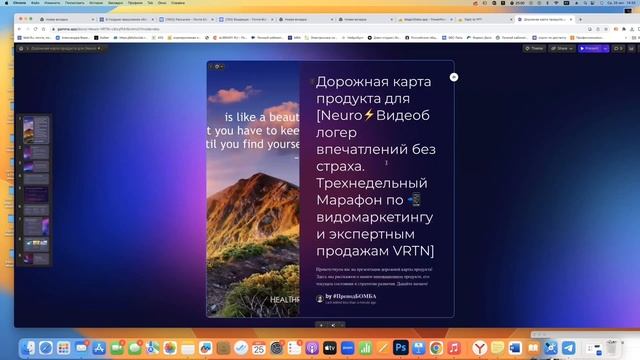Open the Chrome menu in menu bar
Screen dimensions: 640x360
(19, 3)
